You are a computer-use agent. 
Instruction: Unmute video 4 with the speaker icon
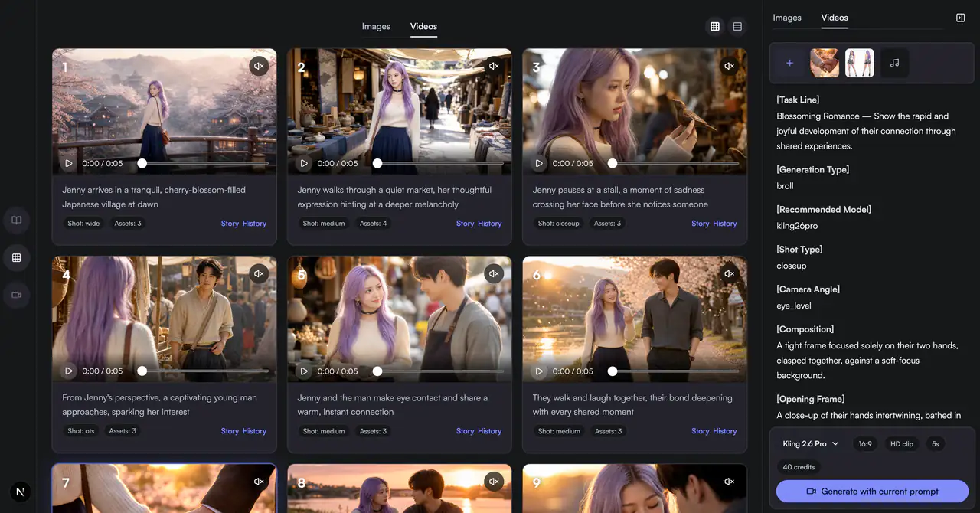(259, 273)
